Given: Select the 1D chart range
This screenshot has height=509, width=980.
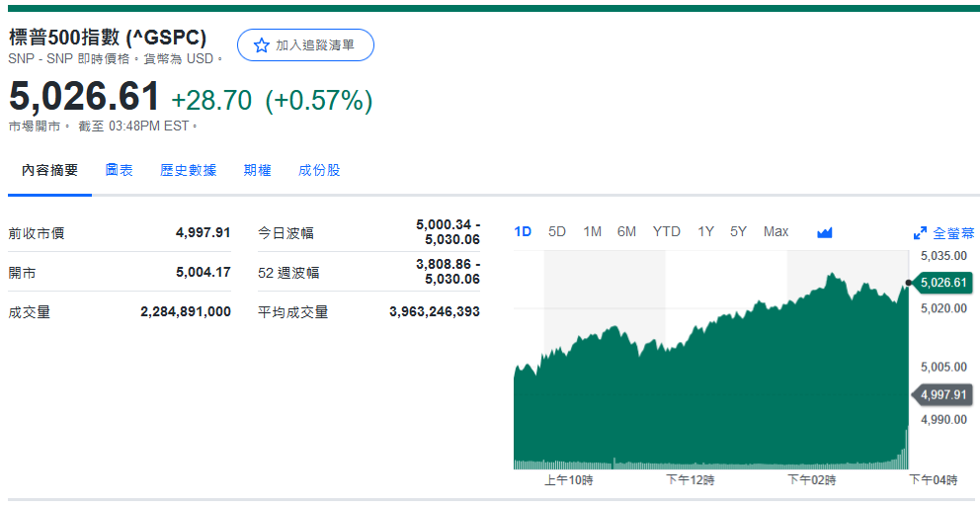Looking at the screenshot, I should 523,232.
